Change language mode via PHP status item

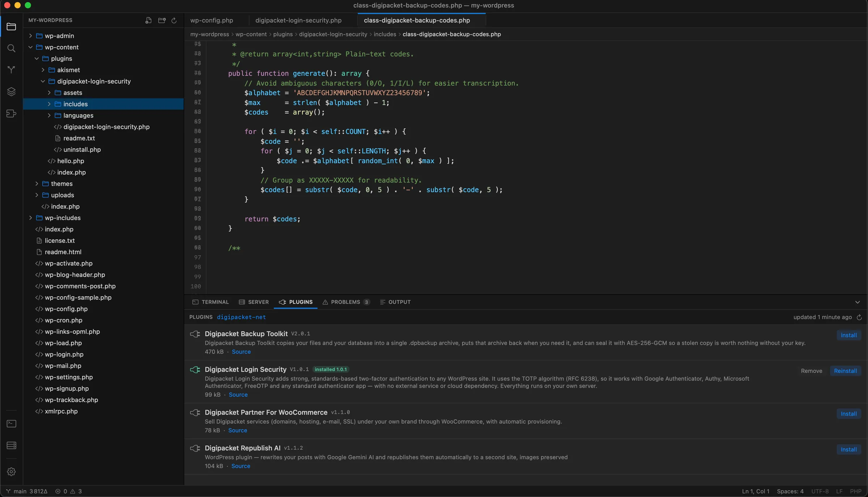click(856, 491)
